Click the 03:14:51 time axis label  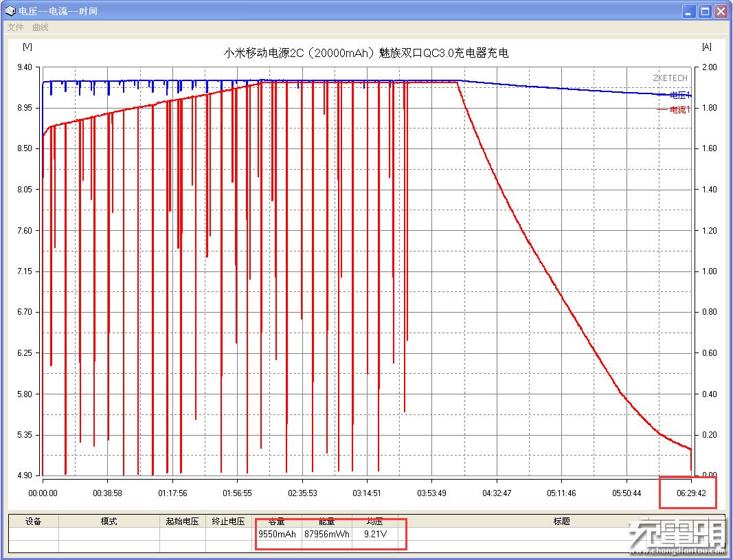367,493
